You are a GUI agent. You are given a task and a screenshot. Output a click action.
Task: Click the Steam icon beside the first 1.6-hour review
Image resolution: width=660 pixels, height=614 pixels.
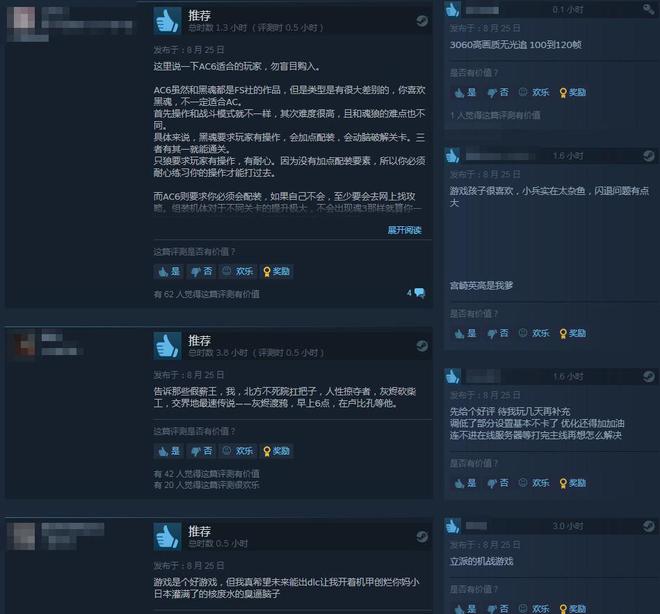pyautogui.click(x=649, y=156)
